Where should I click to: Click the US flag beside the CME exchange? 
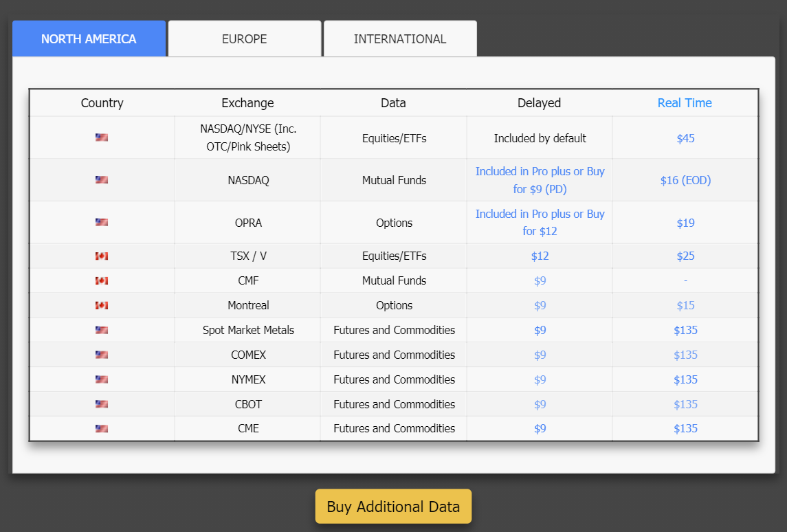pyautogui.click(x=102, y=428)
